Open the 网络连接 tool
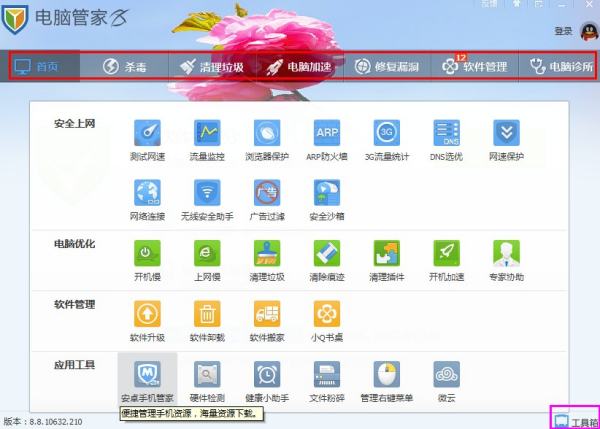The width and height of the screenshot is (600, 429). click(147, 200)
